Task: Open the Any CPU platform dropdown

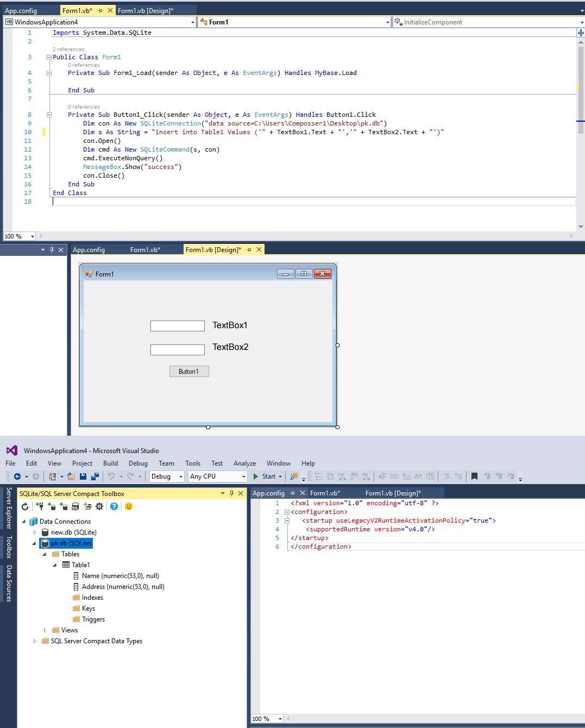Action: (x=243, y=476)
